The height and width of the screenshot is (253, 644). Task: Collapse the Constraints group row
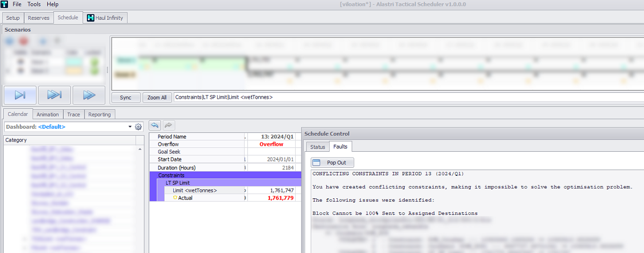coord(225,175)
